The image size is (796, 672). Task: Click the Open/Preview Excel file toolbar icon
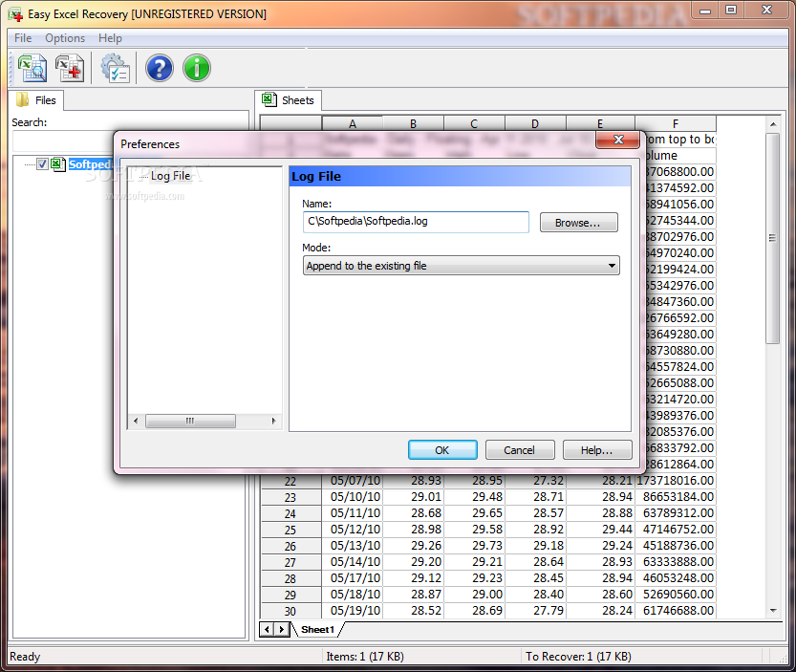32,68
